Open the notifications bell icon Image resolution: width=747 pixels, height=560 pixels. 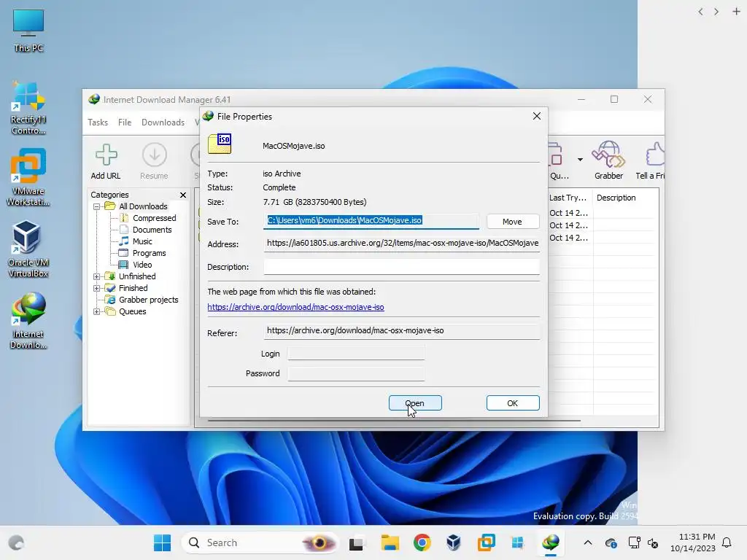tap(727, 542)
